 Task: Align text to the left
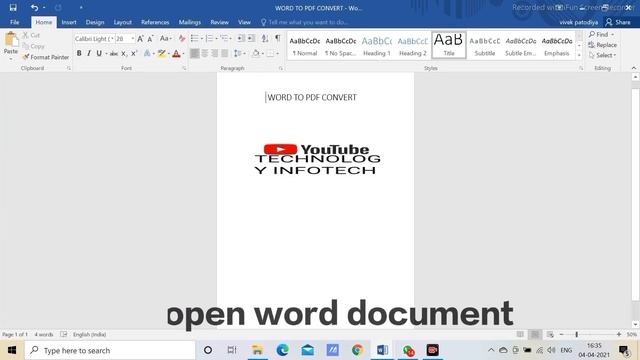coord(195,53)
